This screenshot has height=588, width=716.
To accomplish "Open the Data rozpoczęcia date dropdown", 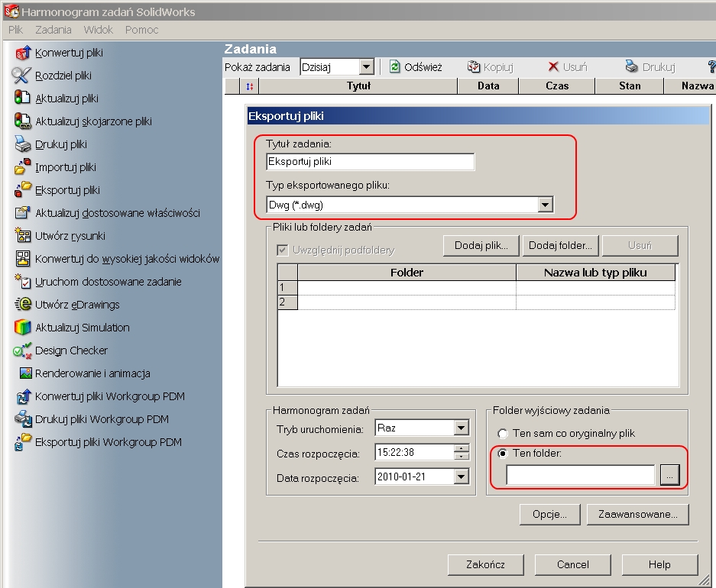I will click(462, 477).
